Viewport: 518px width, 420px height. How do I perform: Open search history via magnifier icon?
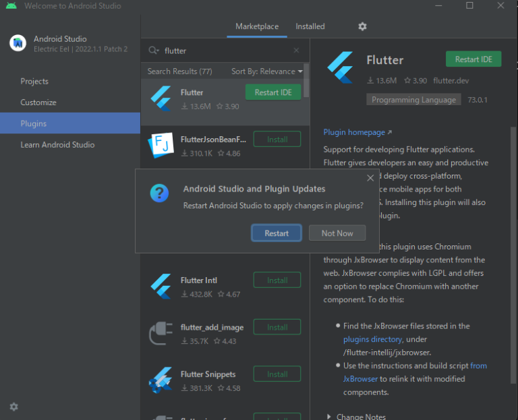[x=154, y=51]
